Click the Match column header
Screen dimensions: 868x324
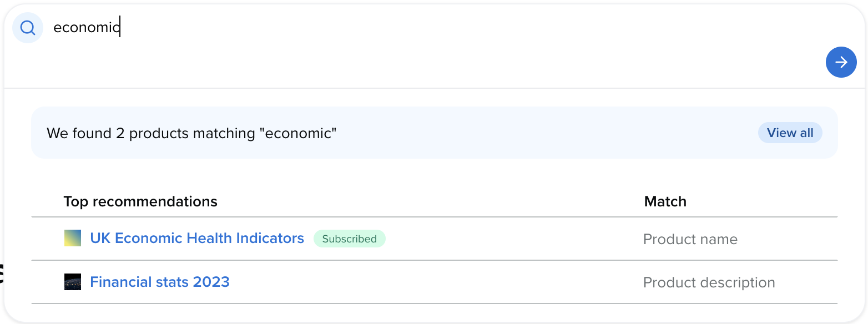pyautogui.click(x=665, y=201)
